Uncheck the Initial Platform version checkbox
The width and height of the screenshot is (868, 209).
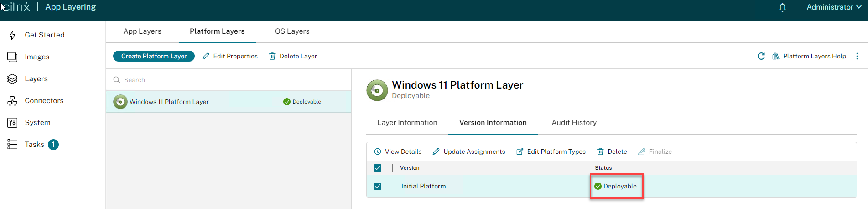378,186
